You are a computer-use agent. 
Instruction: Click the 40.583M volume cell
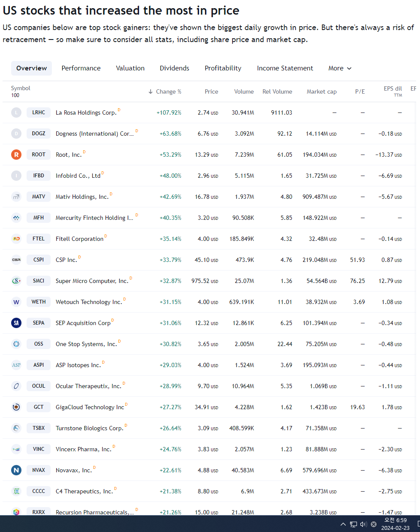[243, 470]
